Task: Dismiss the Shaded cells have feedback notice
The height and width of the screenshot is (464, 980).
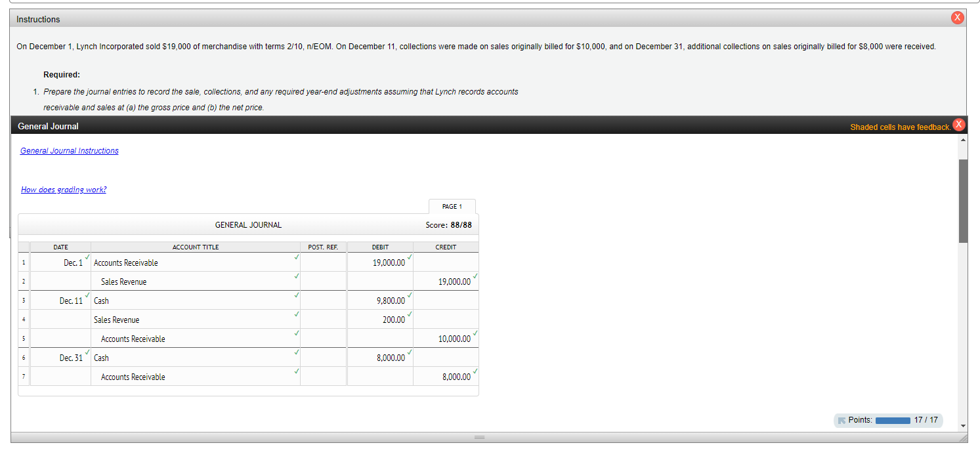Action: [x=959, y=123]
